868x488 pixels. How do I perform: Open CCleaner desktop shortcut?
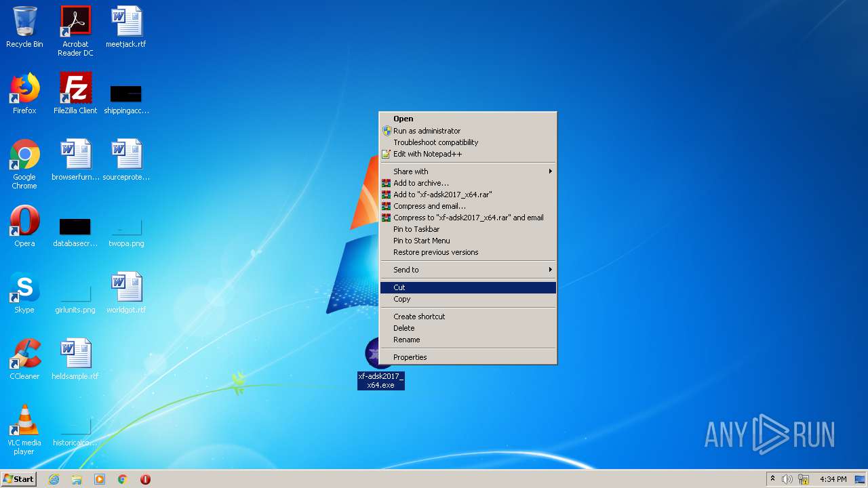tap(24, 359)
